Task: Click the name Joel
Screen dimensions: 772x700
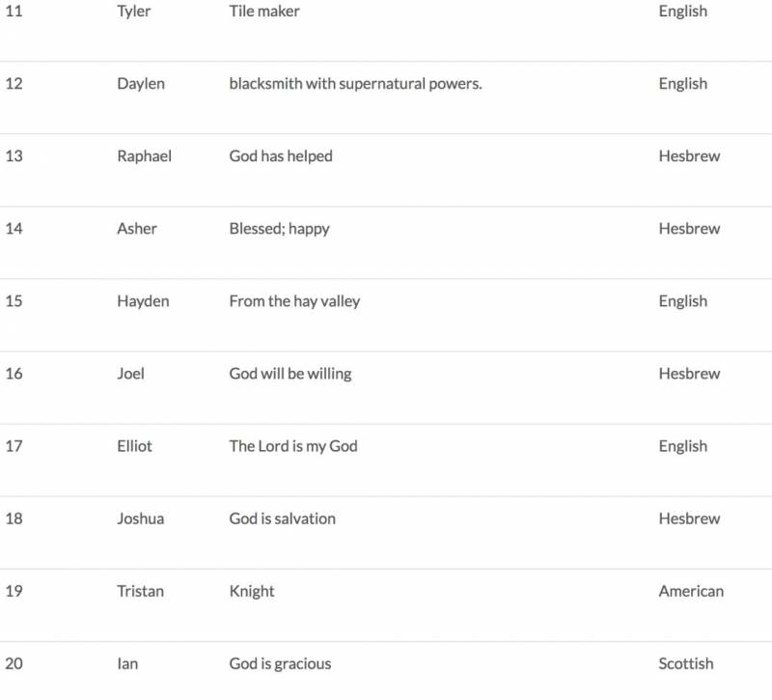Action: pyautogui.click(x=130, y=374)
